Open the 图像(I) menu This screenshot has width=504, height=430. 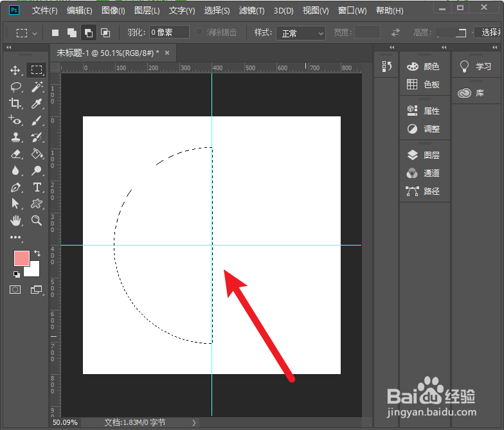pyautogui.click(x=113, y=10)
